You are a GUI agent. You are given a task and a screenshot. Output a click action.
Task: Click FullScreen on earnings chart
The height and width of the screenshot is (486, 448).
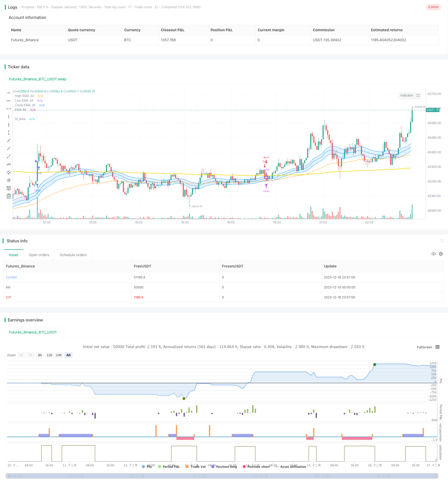pyautogui.click(x=424, y=347)
